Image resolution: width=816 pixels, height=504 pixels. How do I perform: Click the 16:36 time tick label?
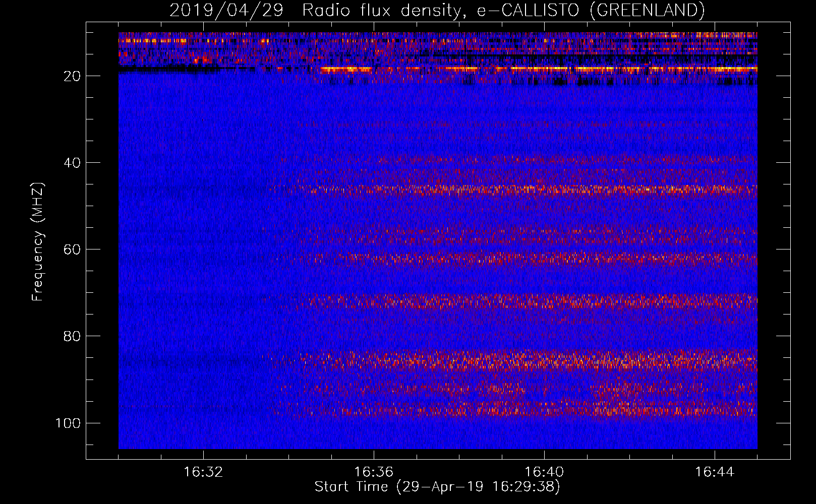[x=374, y=472]
